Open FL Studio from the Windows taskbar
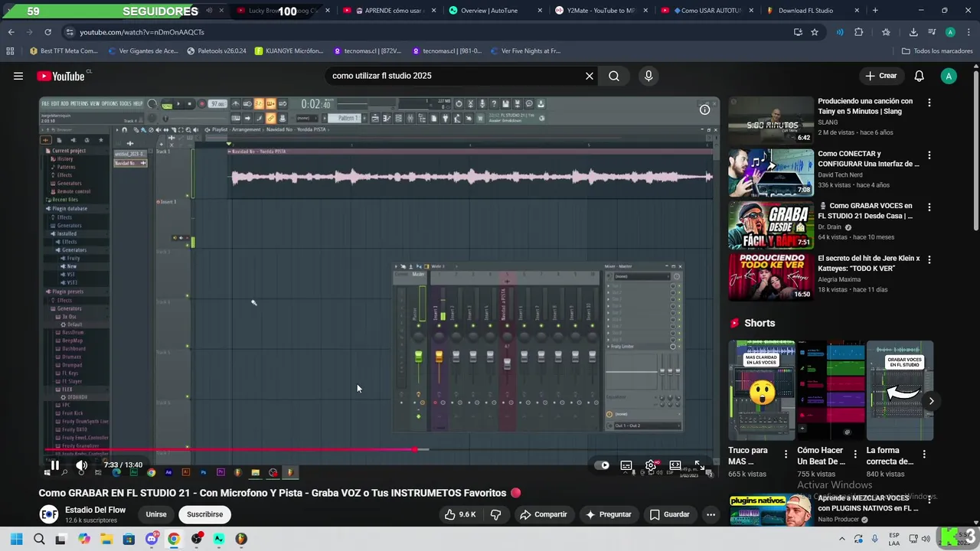Image resolution: width=980 pixels, height=551 pixels. coord(241,540)
